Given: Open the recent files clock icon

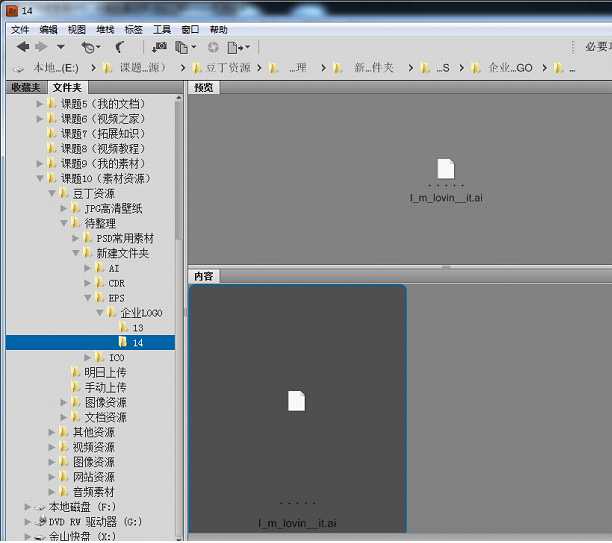Looking at the screenshot, I should (90, 47).
